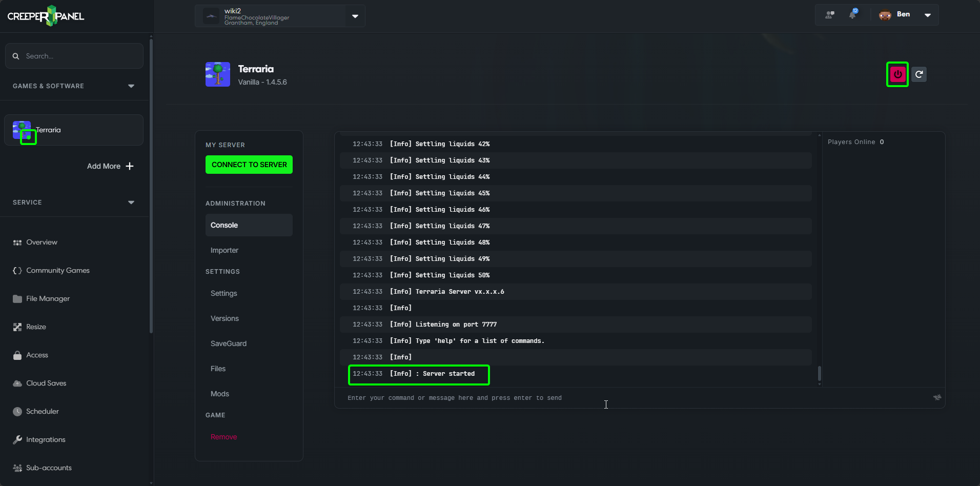Click the Overview icon in the sidebar
This screenshot has height=486, width=980.
(x=17, y=242)
